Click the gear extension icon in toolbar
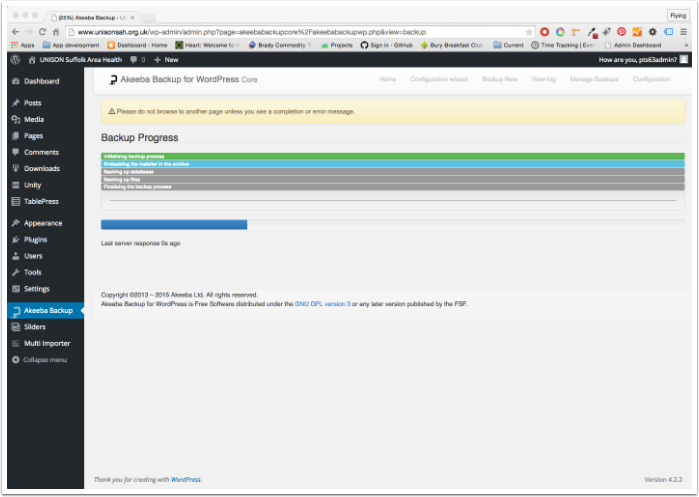Image resolution: width=699 pixels, height=497 pixels. coord(653,32)
